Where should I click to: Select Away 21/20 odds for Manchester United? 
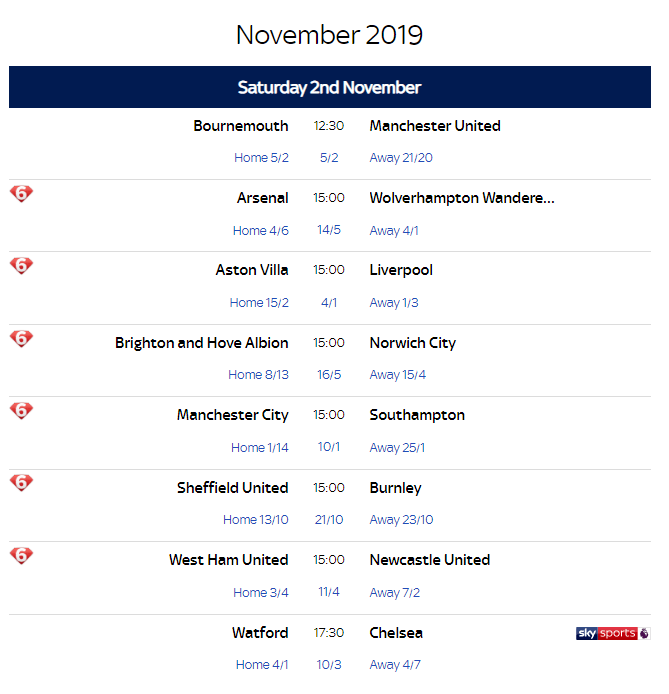(401, 158)
